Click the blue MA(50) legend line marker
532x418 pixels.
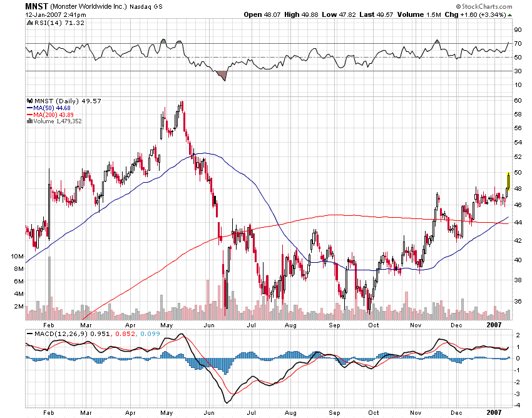[29, 108]
